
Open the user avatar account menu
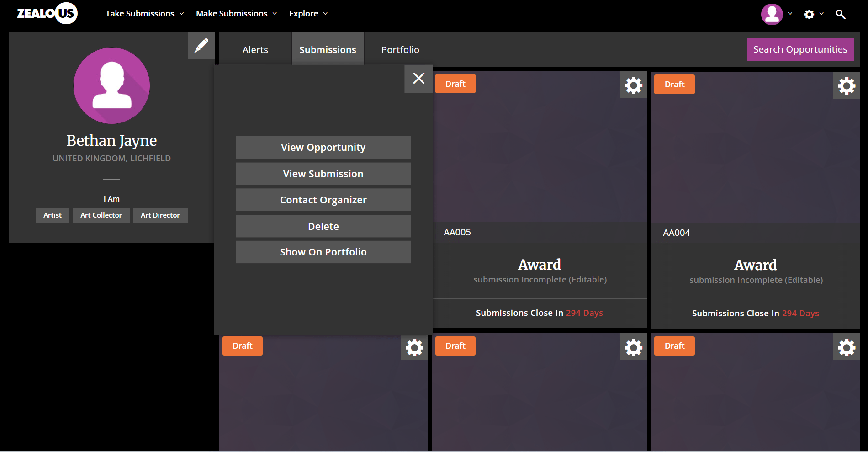click(x=772, y=14)
